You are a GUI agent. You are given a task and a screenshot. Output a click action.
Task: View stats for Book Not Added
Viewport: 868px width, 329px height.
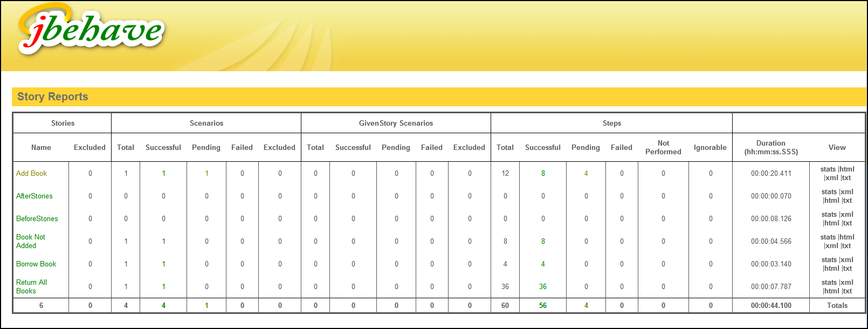pyautogui.click(x=828, y=237)
